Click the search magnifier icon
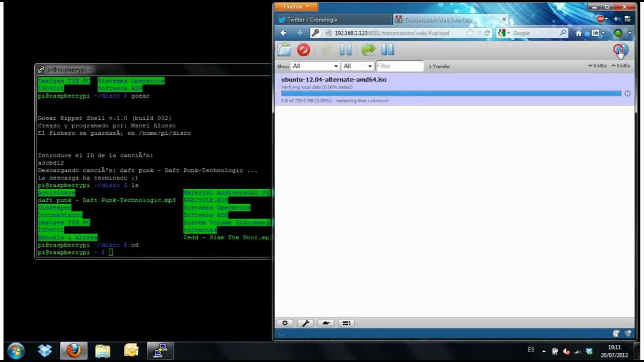The width and height of the screenshot is (644, 362). pos(563,33)
